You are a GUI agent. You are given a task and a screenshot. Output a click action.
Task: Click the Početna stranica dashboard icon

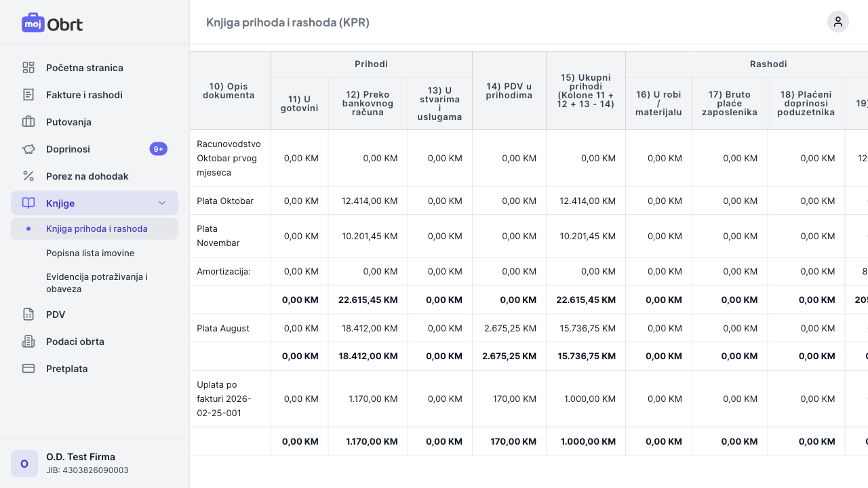(28, 68)
